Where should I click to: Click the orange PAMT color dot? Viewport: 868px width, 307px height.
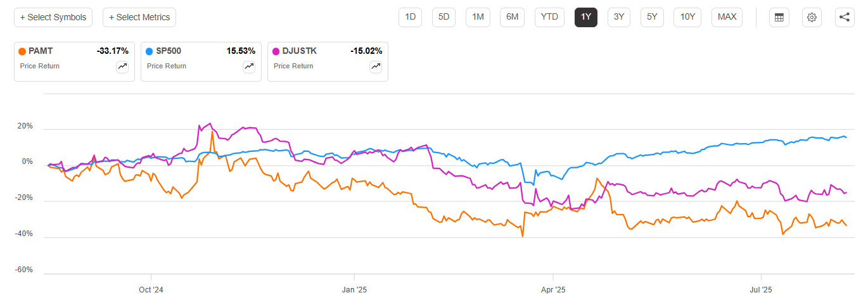23,51
